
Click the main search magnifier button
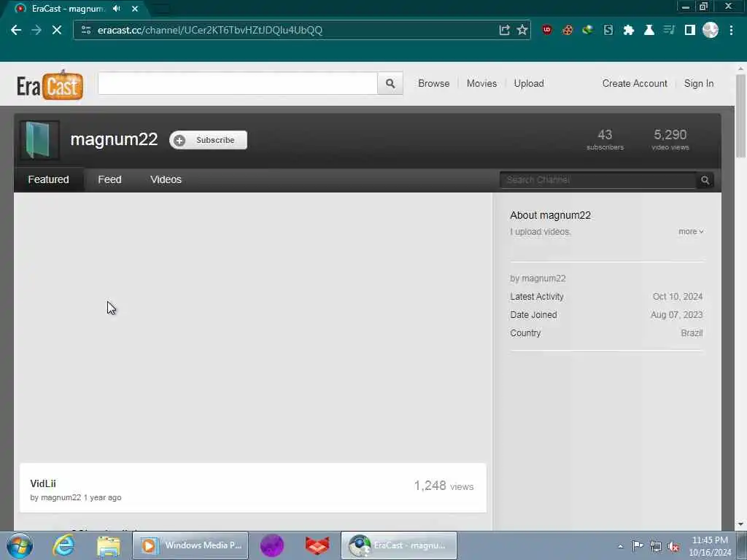click(390, 83)
